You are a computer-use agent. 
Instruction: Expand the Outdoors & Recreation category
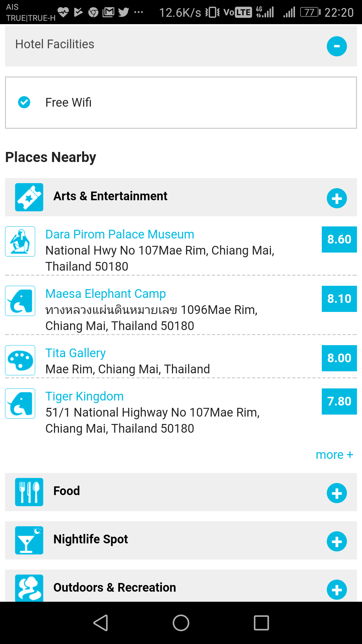pos(337,590)
